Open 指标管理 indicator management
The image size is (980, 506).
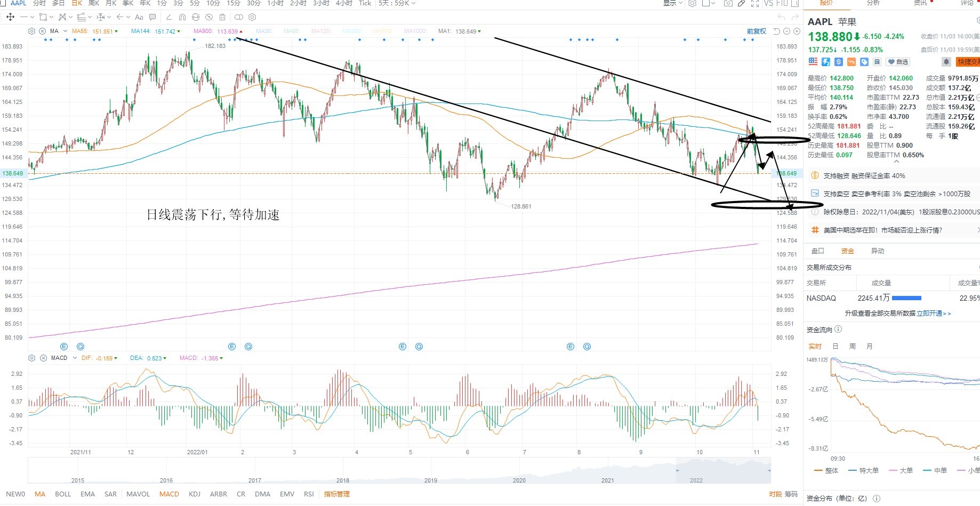pyautogui.click(x=337, y=494)
